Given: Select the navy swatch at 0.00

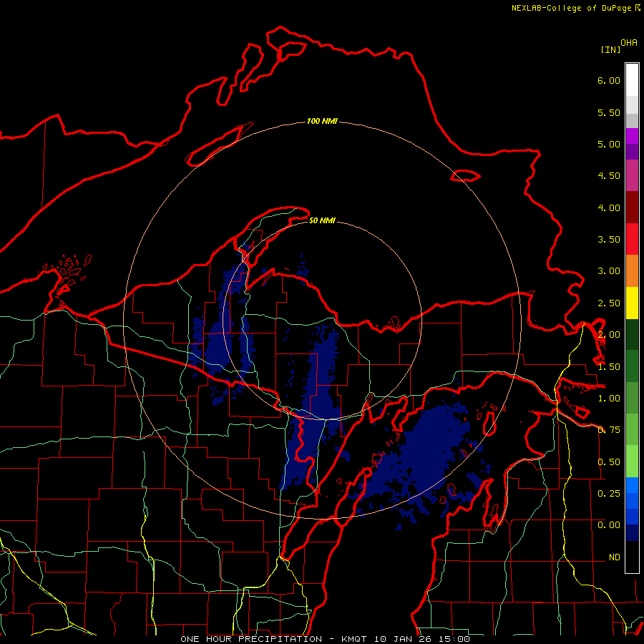Looking at the screenshot, I should pos(632,532).
